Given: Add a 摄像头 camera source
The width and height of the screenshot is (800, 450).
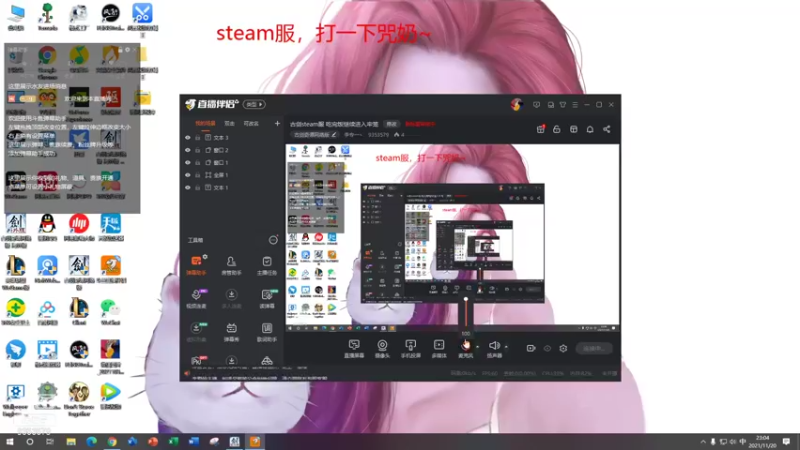Looking at the screenshot, I should pos(382,349).
